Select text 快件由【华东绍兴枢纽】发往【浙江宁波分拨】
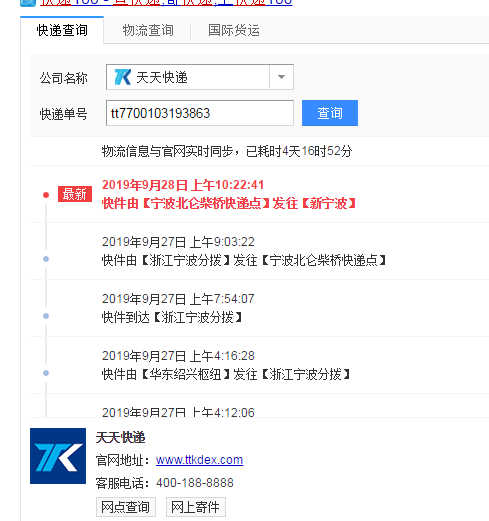This screenshot has width=489, height=521. pos(226,374)
